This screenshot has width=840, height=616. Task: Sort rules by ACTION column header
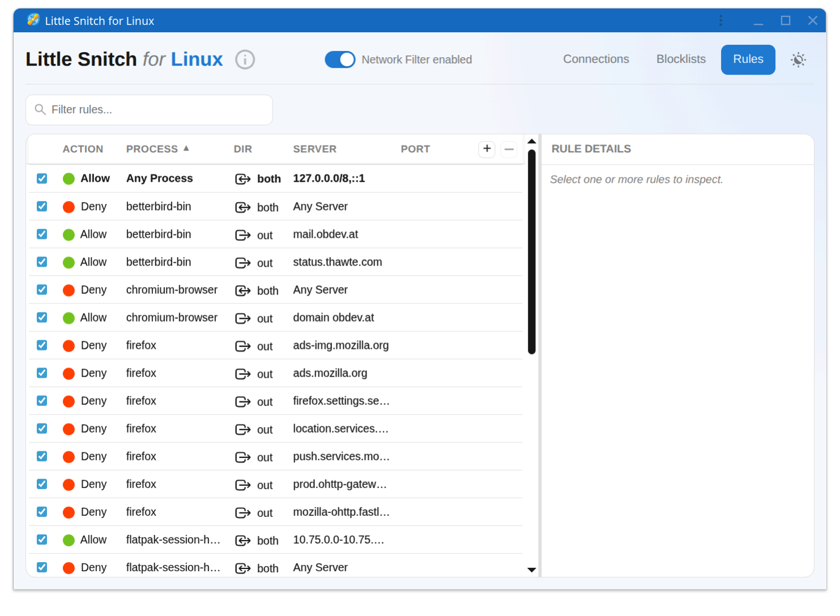tap(83, 149)
